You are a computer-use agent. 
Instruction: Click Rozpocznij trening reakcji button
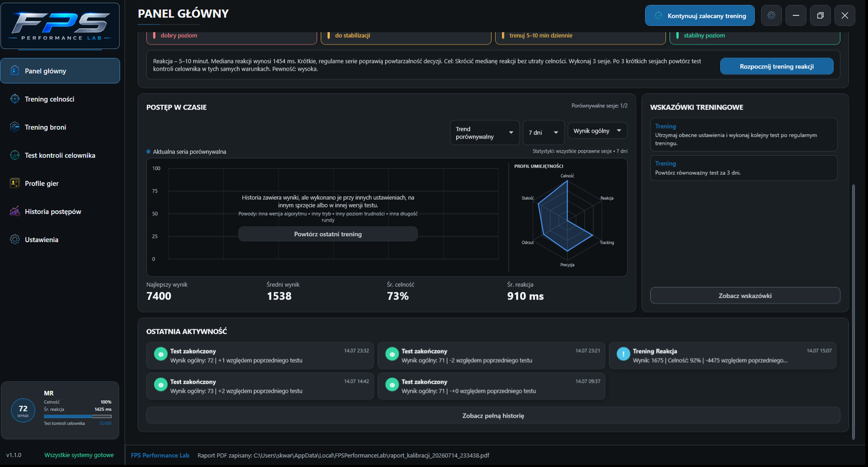(x=776, y=66)
